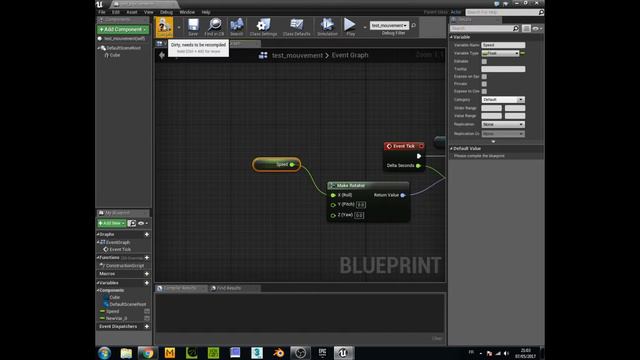Add an event dispatcher with the plus icon
This screenshot has width=640, height=360.
[147, 326]
